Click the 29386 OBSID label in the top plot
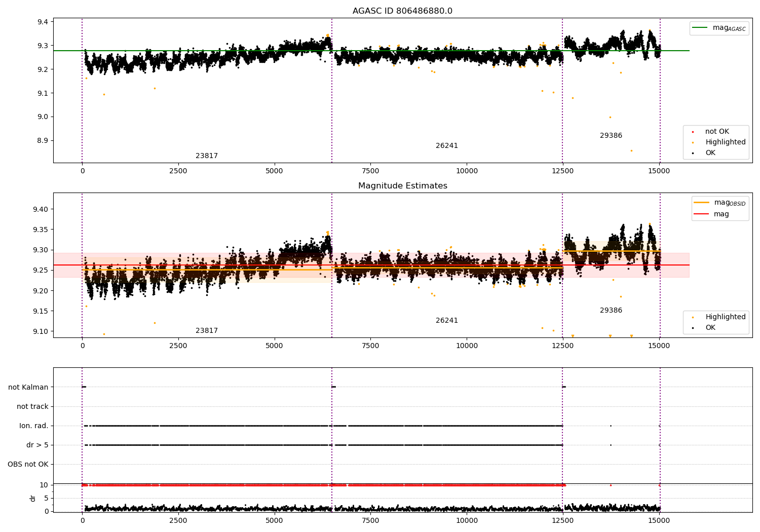This screenshot has height=532, width=760. [611, 136]
